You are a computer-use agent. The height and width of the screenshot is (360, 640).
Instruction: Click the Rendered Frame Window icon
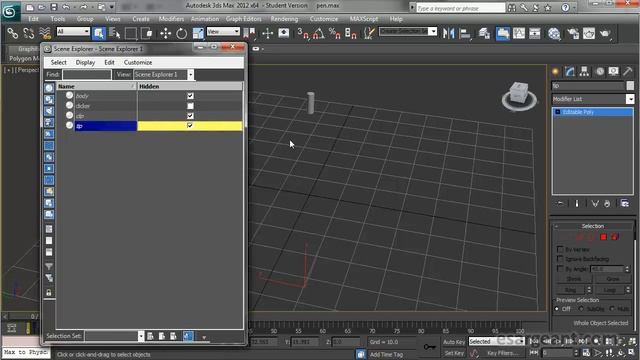589,33
